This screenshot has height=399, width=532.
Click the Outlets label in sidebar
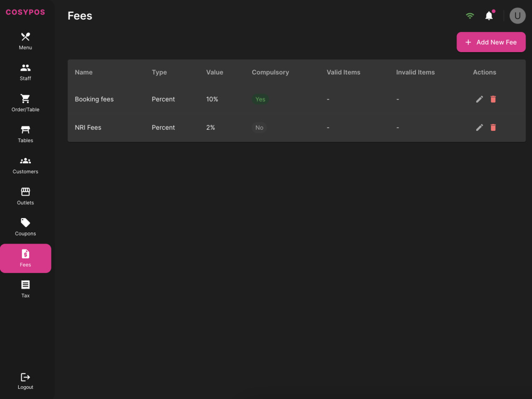[26, 203]
